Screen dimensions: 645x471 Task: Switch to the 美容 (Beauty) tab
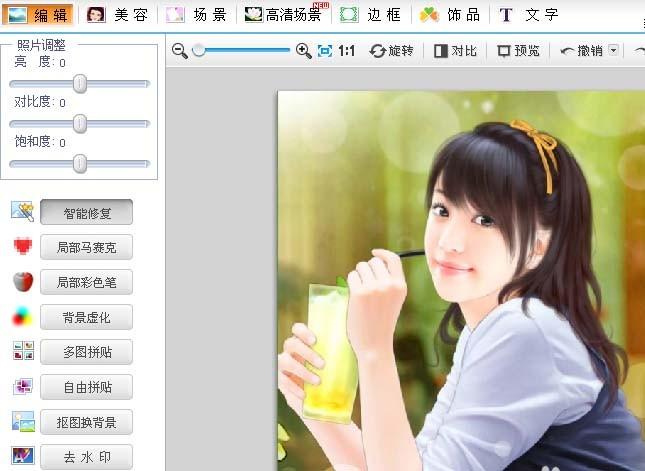click(x=118, y=15)
